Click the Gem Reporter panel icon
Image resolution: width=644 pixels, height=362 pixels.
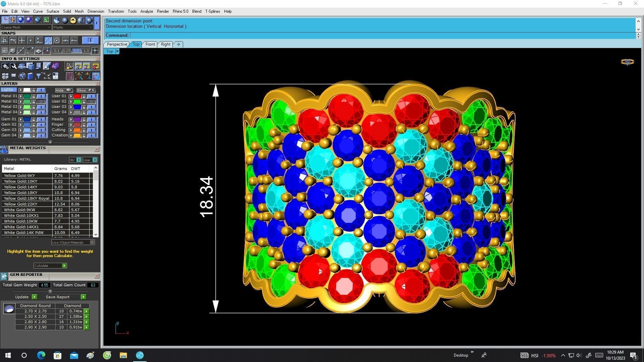(4, 276)
